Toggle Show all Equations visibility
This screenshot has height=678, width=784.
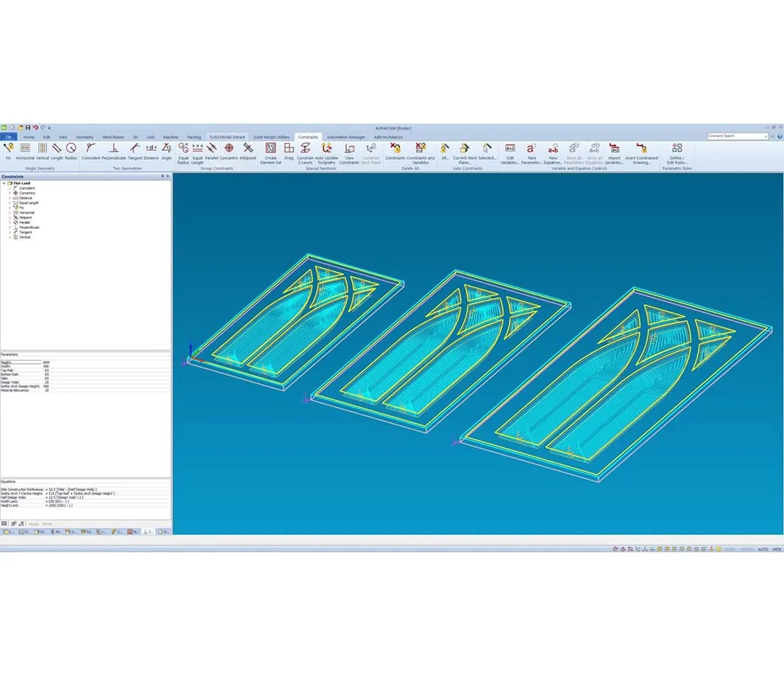593,151
